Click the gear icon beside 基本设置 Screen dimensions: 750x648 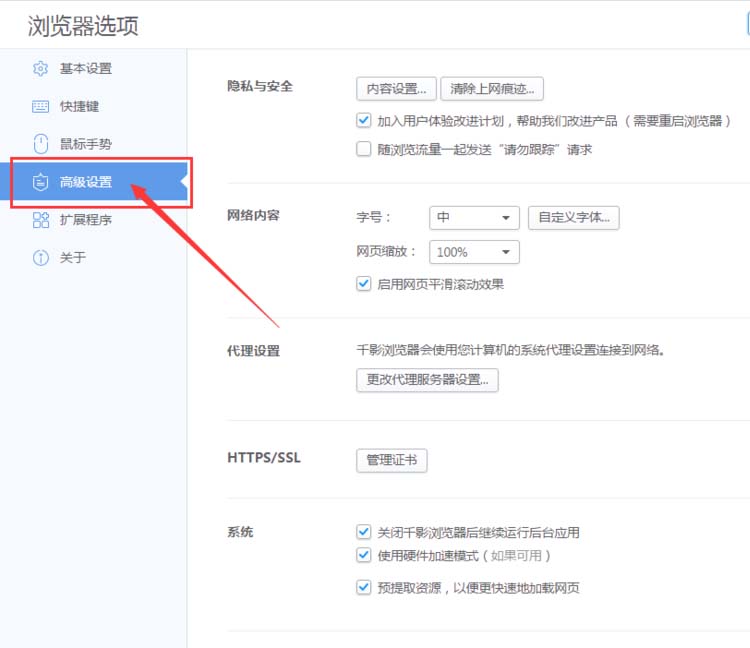[x=40, y=68]
